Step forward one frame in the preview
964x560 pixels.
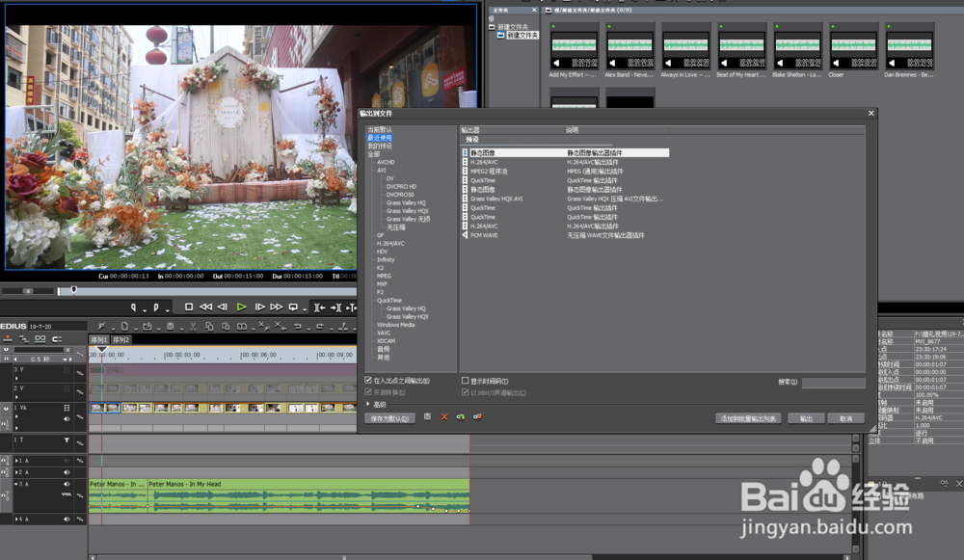coord(259,307)
